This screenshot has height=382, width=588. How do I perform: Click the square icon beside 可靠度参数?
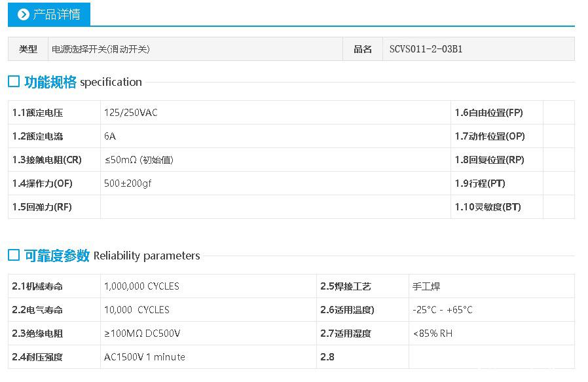click(x=14, y=256)
